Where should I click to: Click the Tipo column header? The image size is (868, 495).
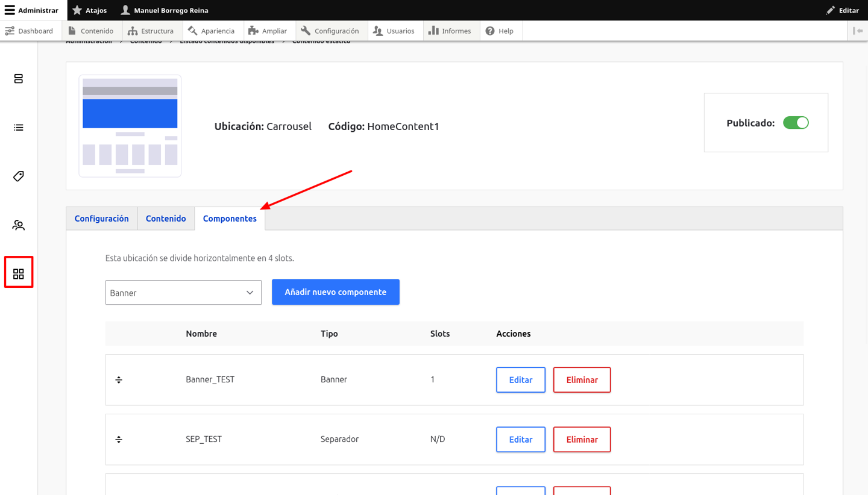point(329,334)
